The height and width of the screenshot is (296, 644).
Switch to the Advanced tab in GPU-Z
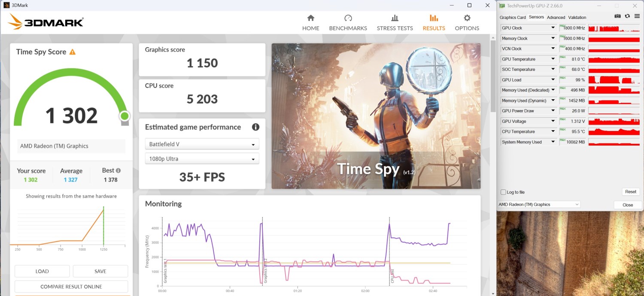(x=556, y=18)
